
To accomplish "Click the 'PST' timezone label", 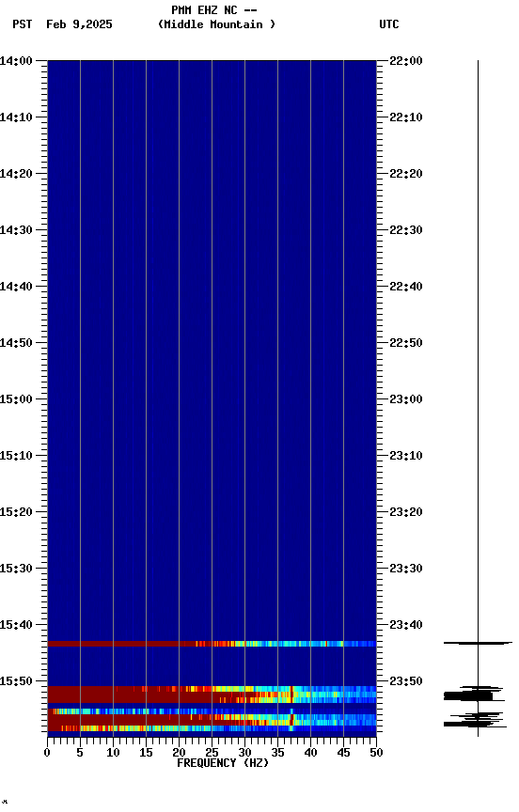I will pos(23,24).
